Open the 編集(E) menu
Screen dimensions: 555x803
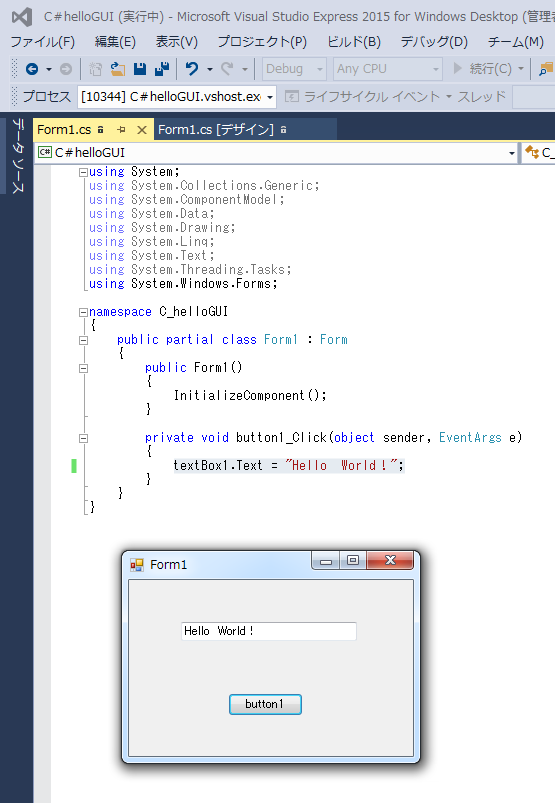pyautogui.click(x=115, y=41)
